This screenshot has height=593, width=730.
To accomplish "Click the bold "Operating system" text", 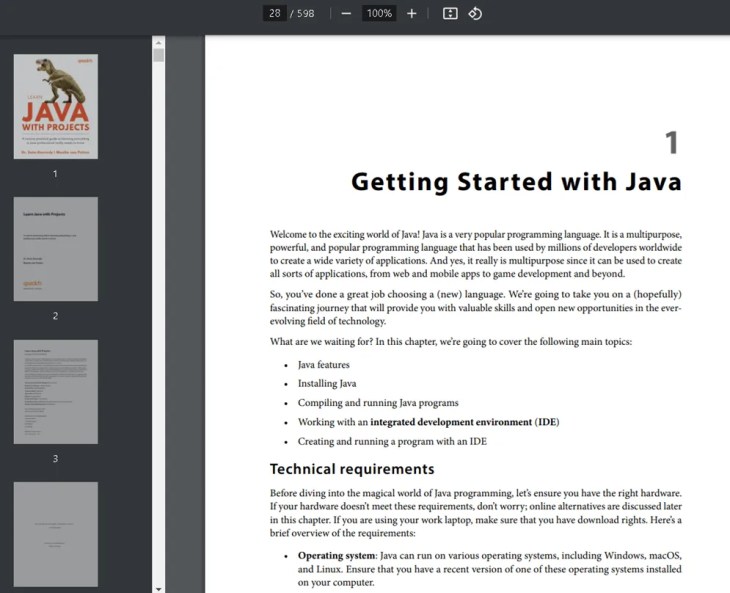I will click(x=336, y=556).
